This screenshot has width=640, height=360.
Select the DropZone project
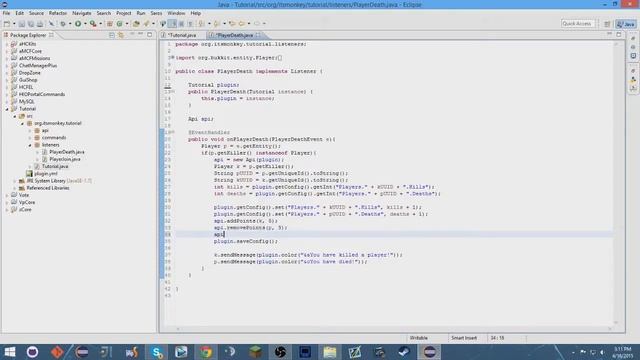click(29, 73)
